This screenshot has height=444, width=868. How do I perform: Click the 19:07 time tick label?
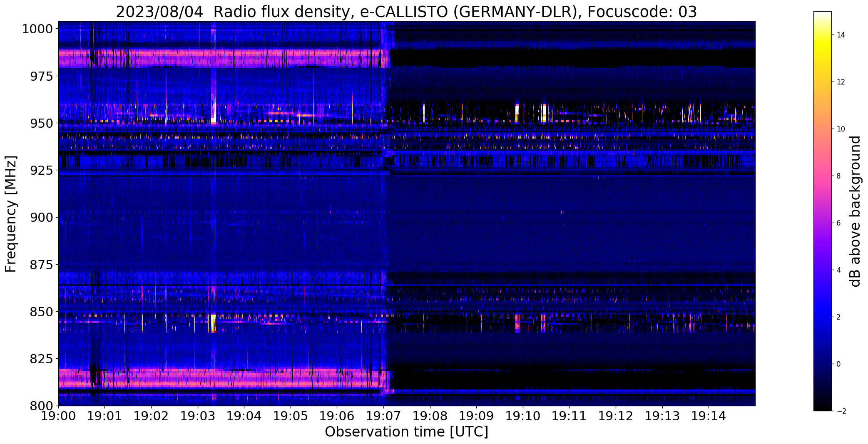[383, 416]
